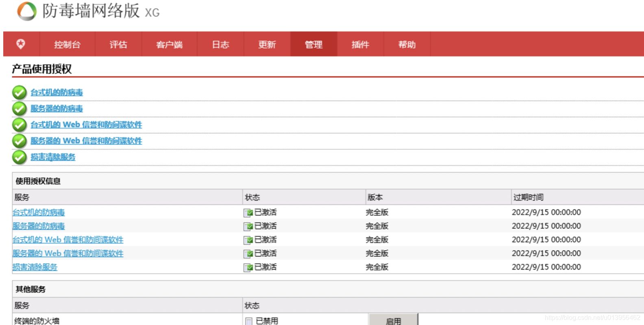The height and width of the screenshot is (325, 644).
Task: Click 台式机的 Web 信誉和防间谍软件 in the license table
Action: [68, 240]
